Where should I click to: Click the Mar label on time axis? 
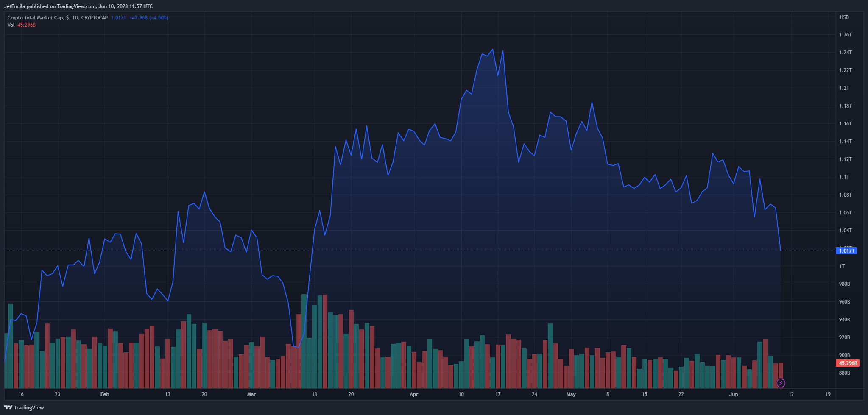251,394
